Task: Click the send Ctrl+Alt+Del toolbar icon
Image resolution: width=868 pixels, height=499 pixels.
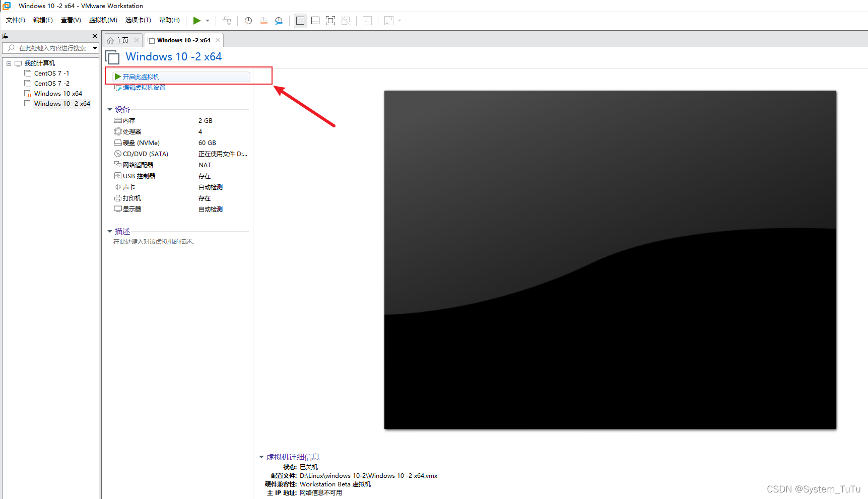Action: tap(227, 21)
